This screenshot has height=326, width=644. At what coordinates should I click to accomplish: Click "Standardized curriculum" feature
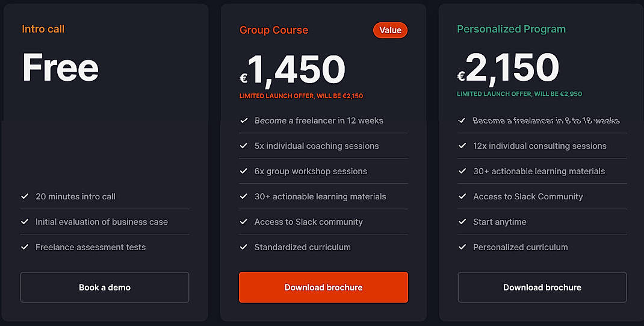tap(302, 247)
